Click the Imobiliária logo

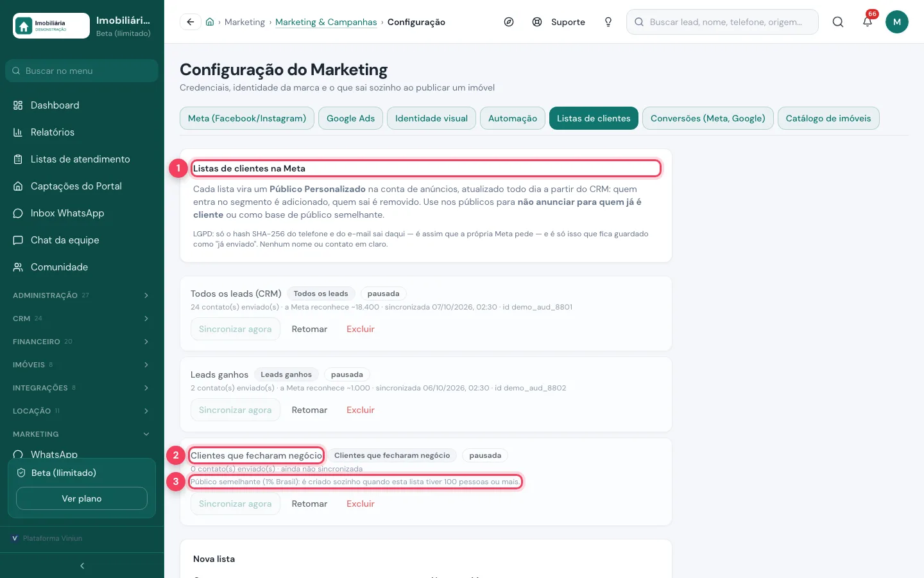[x=51, y=26]
